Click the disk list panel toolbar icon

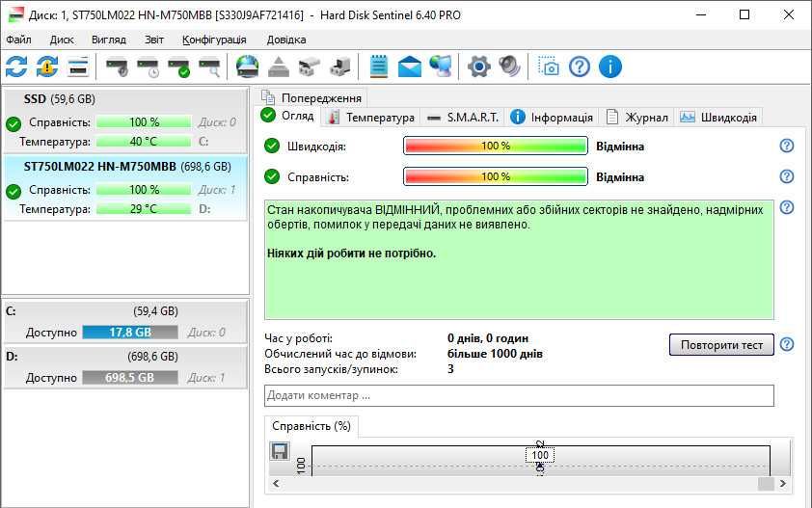pos(78,67)
